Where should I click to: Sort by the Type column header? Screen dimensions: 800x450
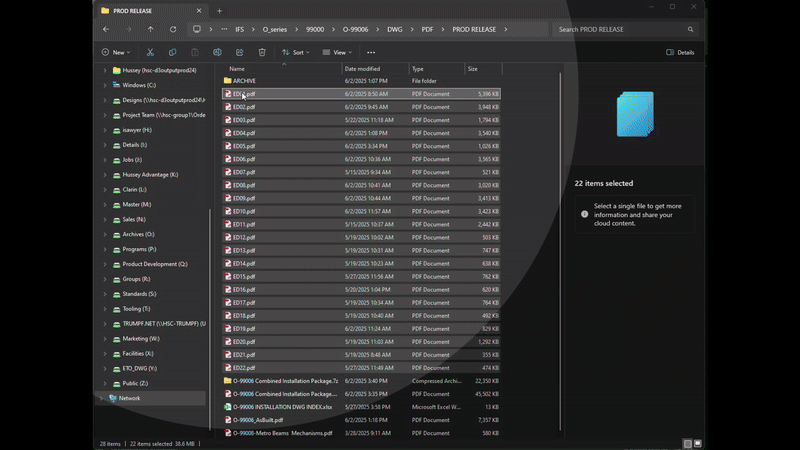[437, 68]
